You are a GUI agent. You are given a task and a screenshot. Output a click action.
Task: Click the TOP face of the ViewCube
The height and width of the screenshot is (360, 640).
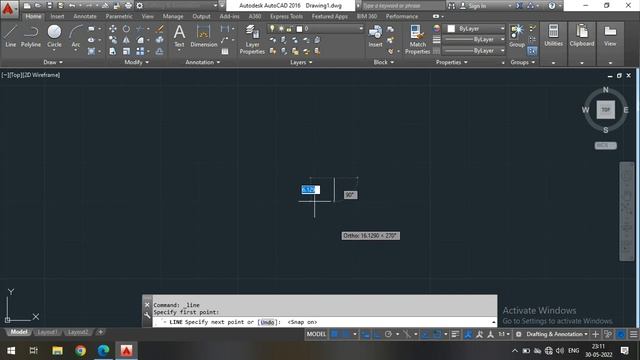(x=606, y=110)
